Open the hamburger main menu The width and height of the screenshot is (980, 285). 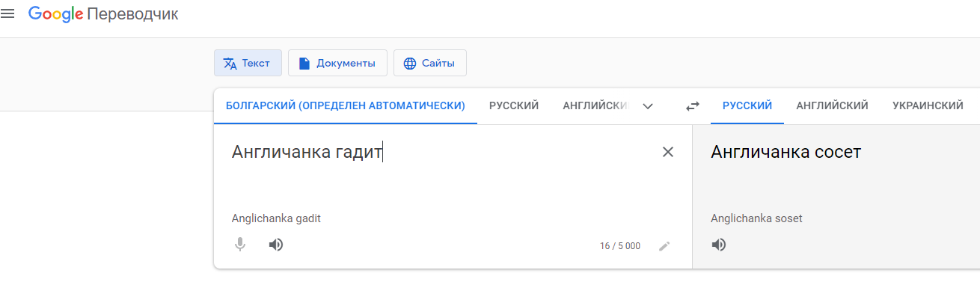click(x=8, y=14)
